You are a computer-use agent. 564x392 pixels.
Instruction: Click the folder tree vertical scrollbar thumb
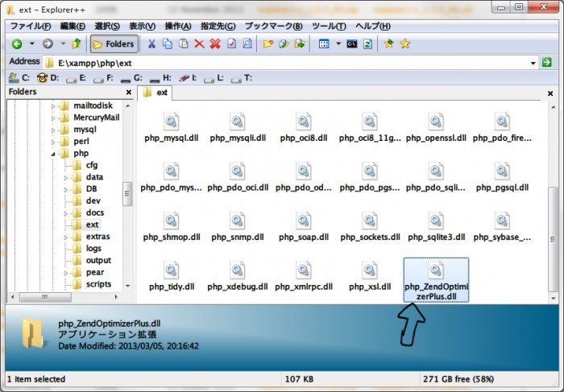point(126,194)
